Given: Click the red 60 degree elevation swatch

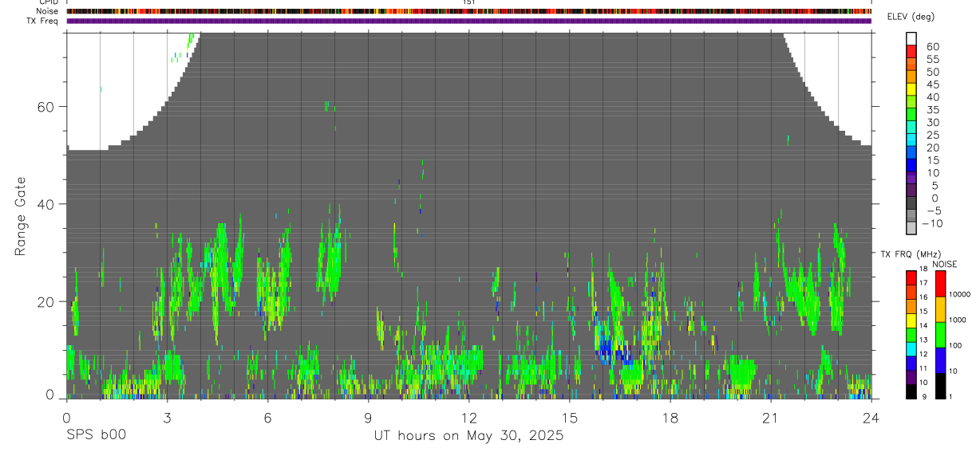Looking at the screenshot, I should pyautogui.click(x=911, y=51).
